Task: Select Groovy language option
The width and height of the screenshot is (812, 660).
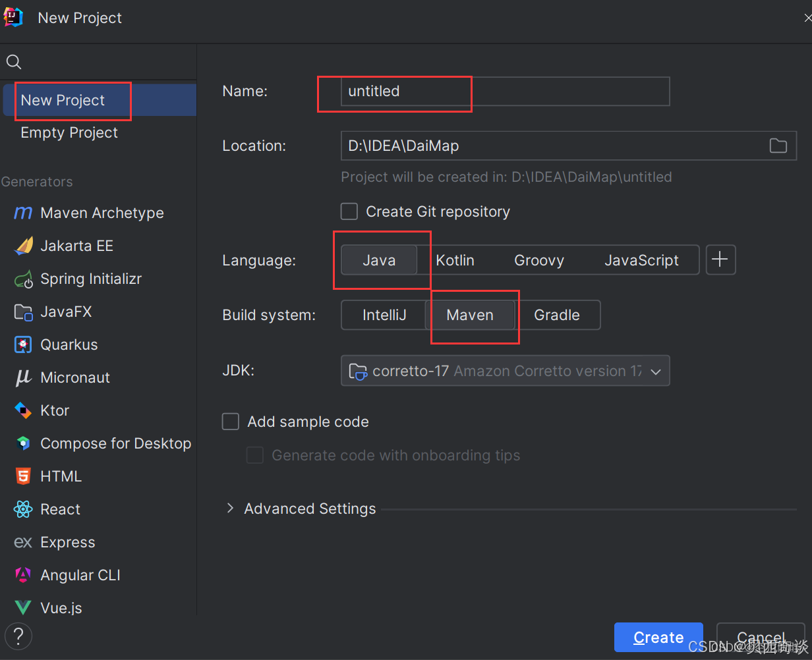Action: tap(539, 260)
